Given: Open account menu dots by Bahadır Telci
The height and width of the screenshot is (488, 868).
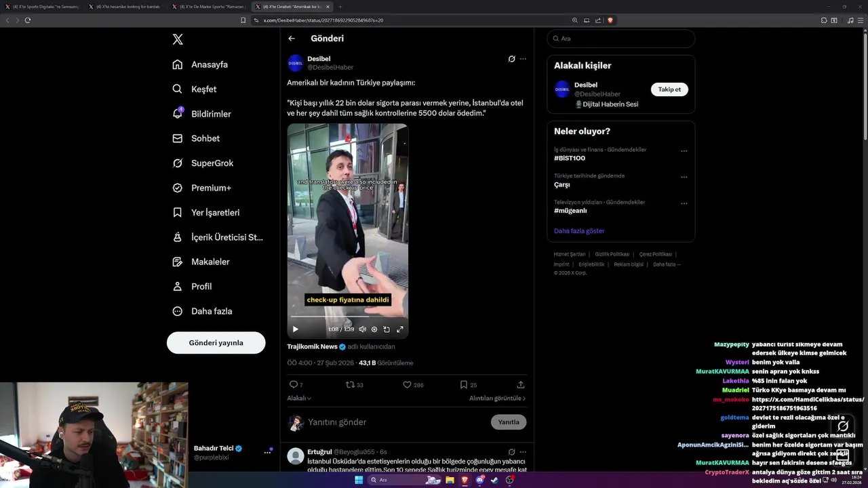Looking at the screenshot, I should click(x=267, y=453).
